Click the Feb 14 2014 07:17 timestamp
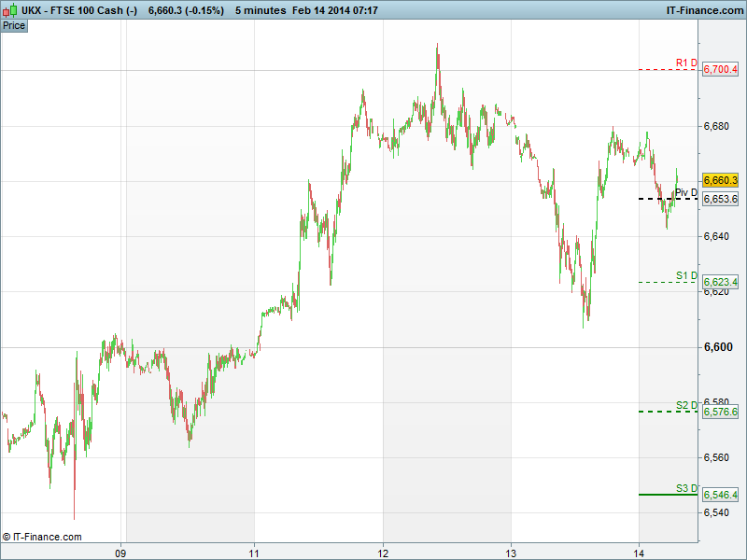This screenshot has width=747, height=560. 334,9
